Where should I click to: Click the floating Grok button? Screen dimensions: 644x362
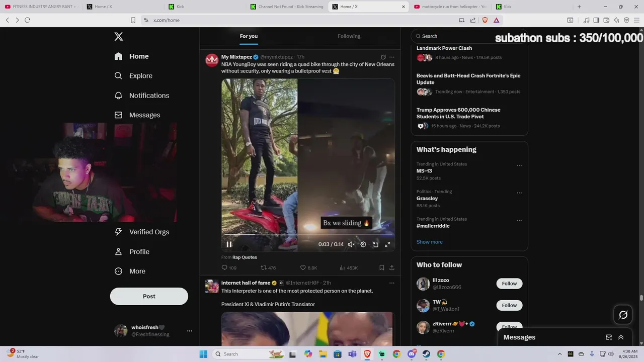pyautogui.click(x=623, y=315)
